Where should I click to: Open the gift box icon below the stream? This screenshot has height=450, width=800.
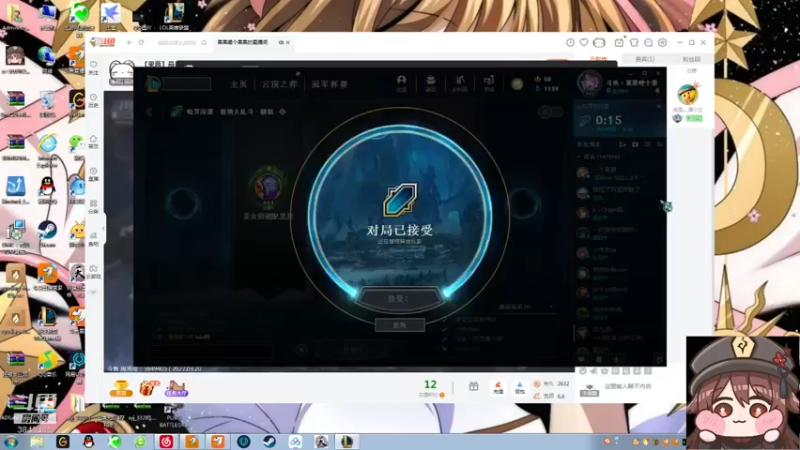pos(148,388)
